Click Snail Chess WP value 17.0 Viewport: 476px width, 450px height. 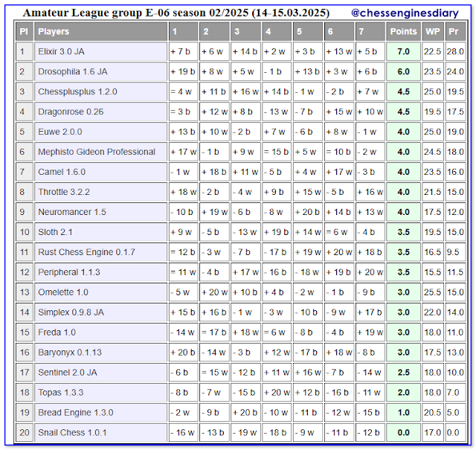tap(433, 432)
